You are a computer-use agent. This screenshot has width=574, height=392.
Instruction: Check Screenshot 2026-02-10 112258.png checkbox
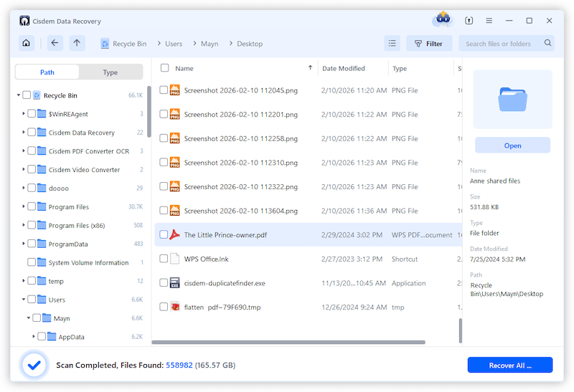coord(164,138)
